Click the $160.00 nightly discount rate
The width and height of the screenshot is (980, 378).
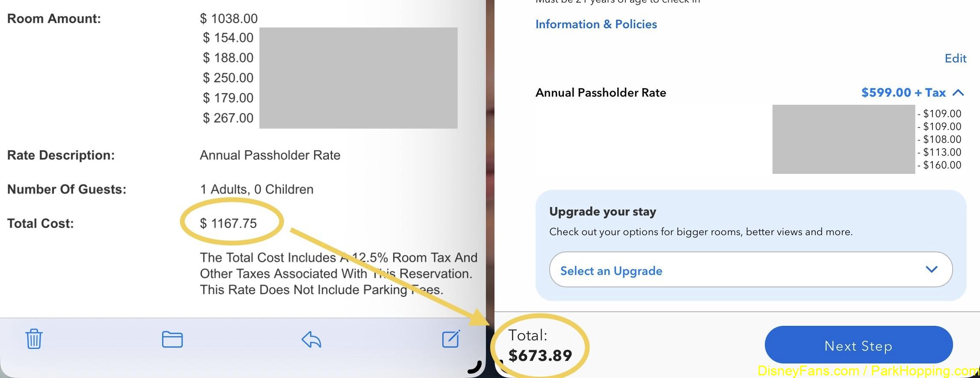click(942, 165)
